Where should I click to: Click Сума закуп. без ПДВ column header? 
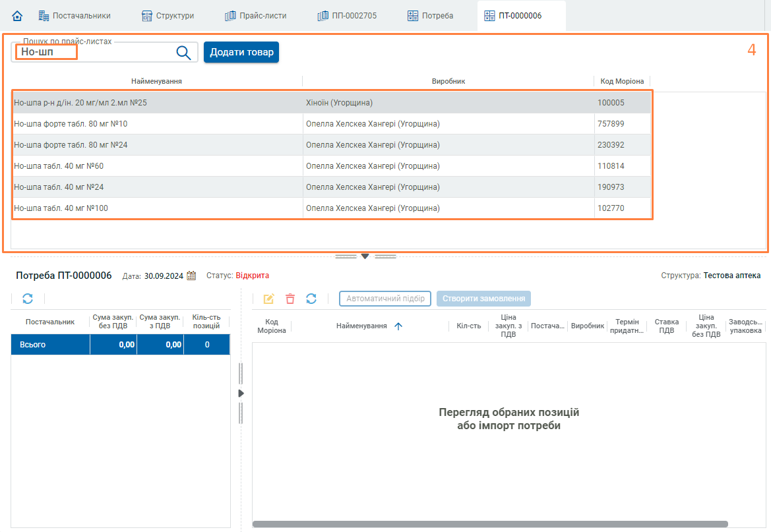click(113, 322)
